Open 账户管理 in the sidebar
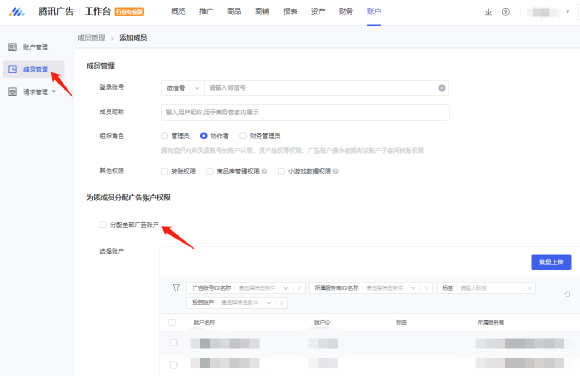 36,47
